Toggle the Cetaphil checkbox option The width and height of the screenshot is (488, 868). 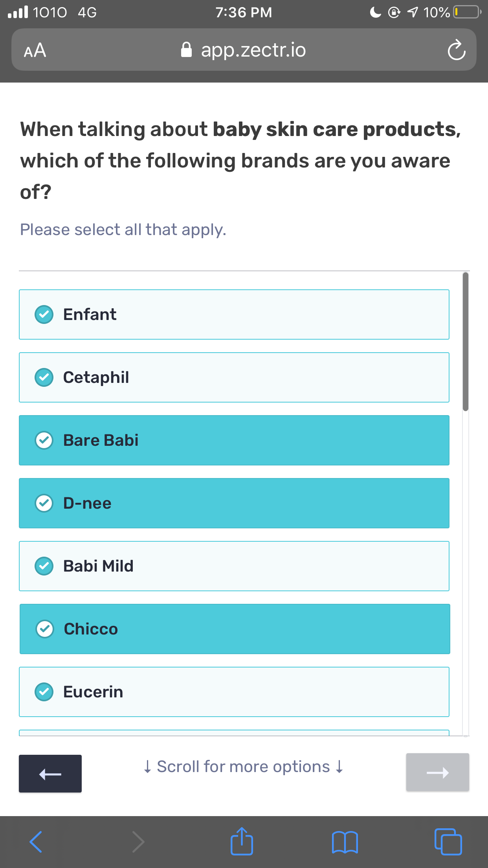tap(234, 377)
